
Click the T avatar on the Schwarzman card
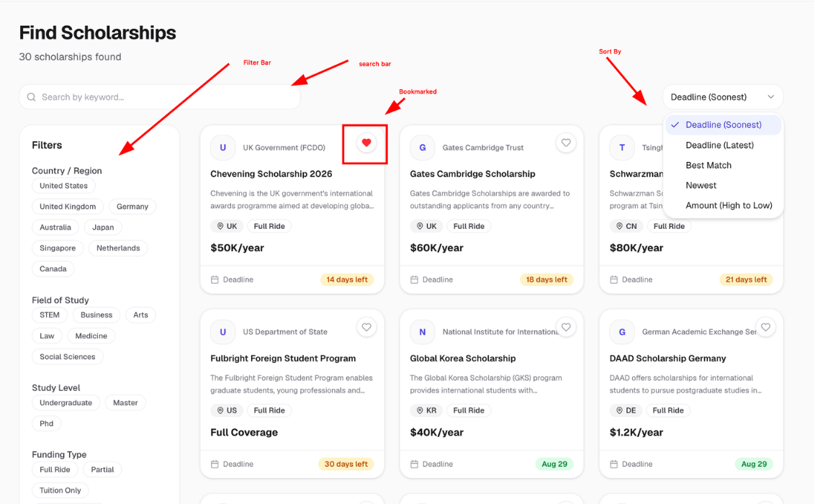coord(622,148)
